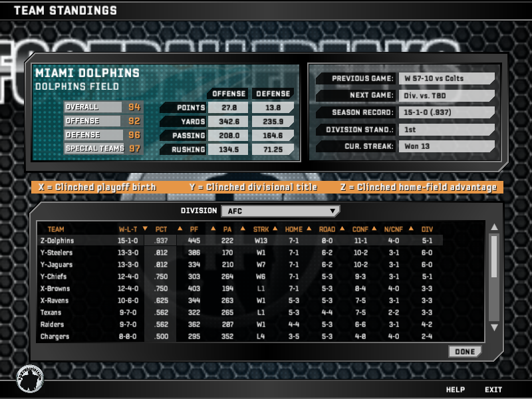Screen dimensions: 532x399
Task: Sort standings by the ROAD column header
Action: pos(327,229)
